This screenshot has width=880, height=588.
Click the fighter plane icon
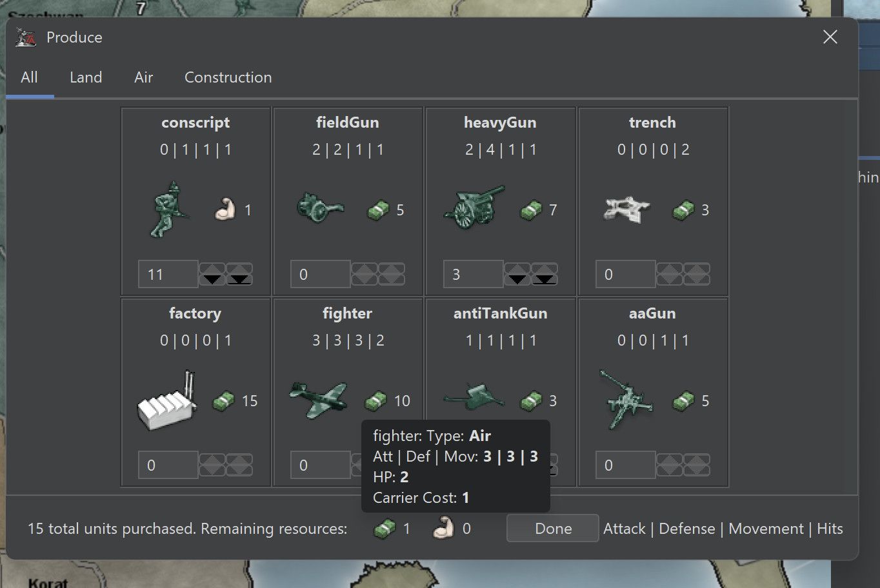click(319, 400)
